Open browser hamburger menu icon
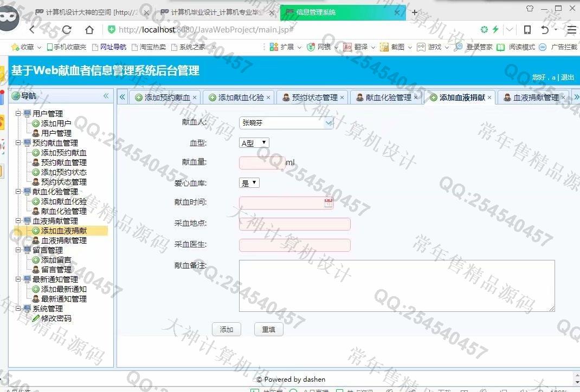This screenshot has width=580, height=392. click(571, 30)
